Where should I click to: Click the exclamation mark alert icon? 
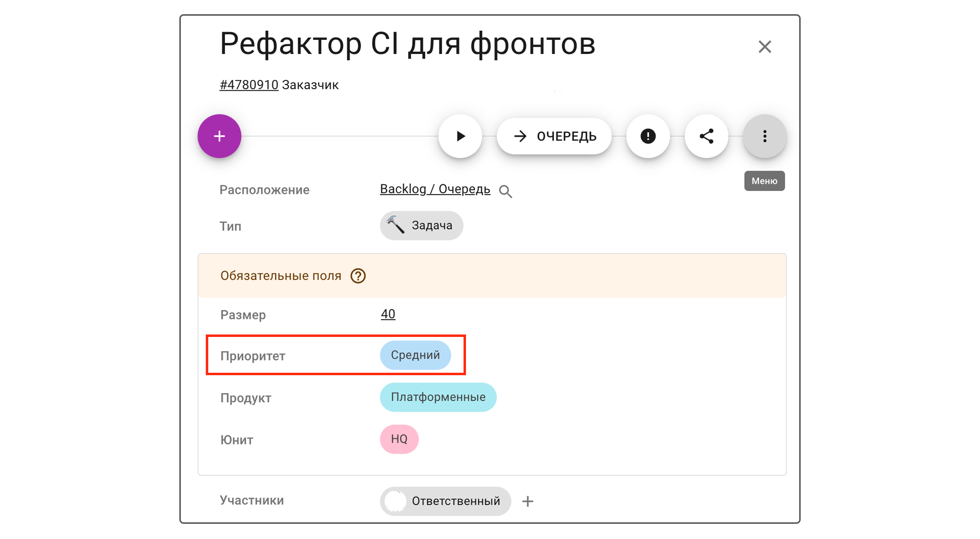tap(648, 136)
